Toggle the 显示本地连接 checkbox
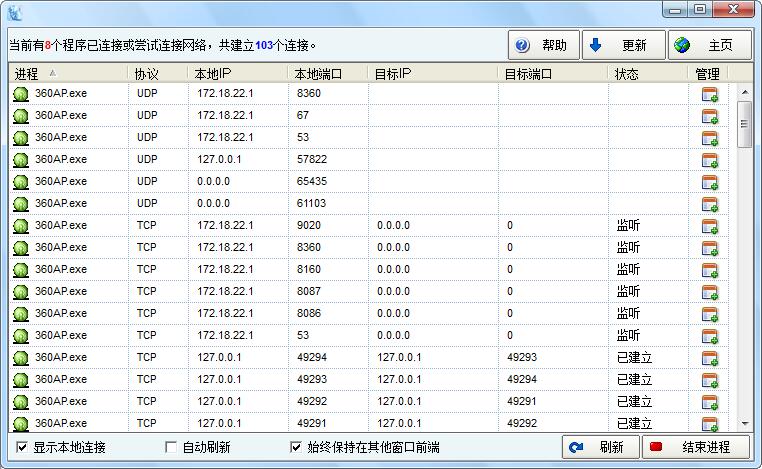This screenshot has height=469, width=762. click(x=22, y=447)
